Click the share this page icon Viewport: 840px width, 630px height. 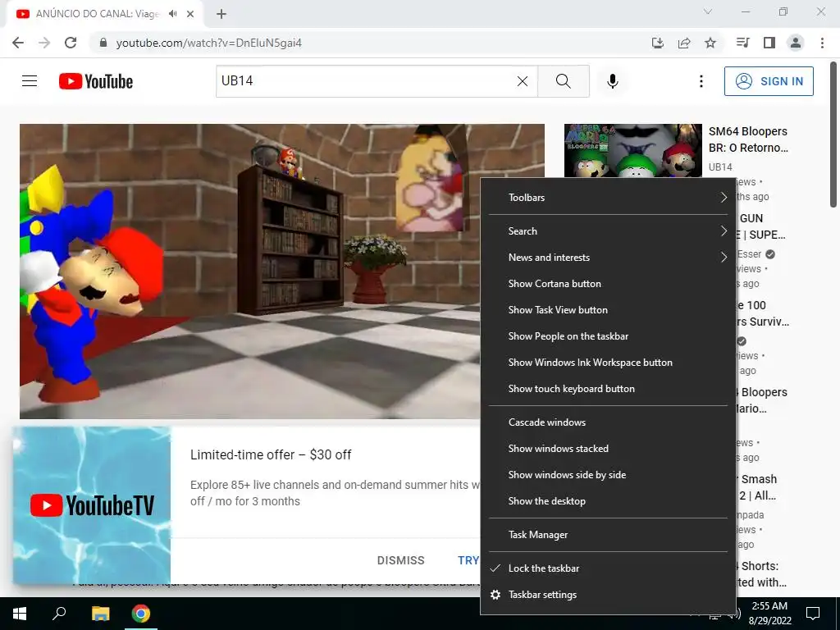click(684, 43)
